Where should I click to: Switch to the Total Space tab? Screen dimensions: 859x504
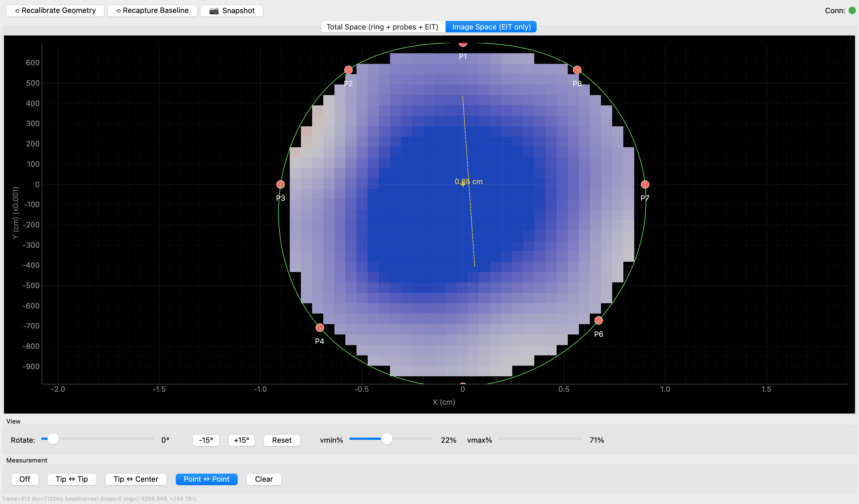click(383, 27)
